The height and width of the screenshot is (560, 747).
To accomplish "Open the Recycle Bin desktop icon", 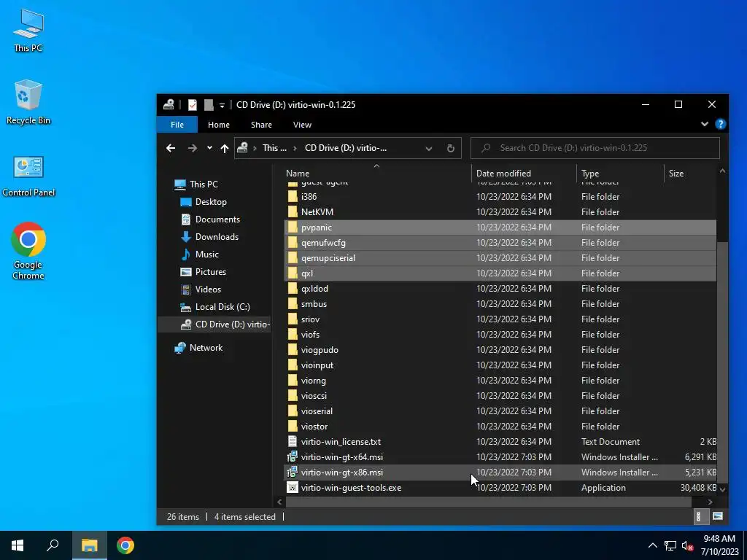I will 28,102.
